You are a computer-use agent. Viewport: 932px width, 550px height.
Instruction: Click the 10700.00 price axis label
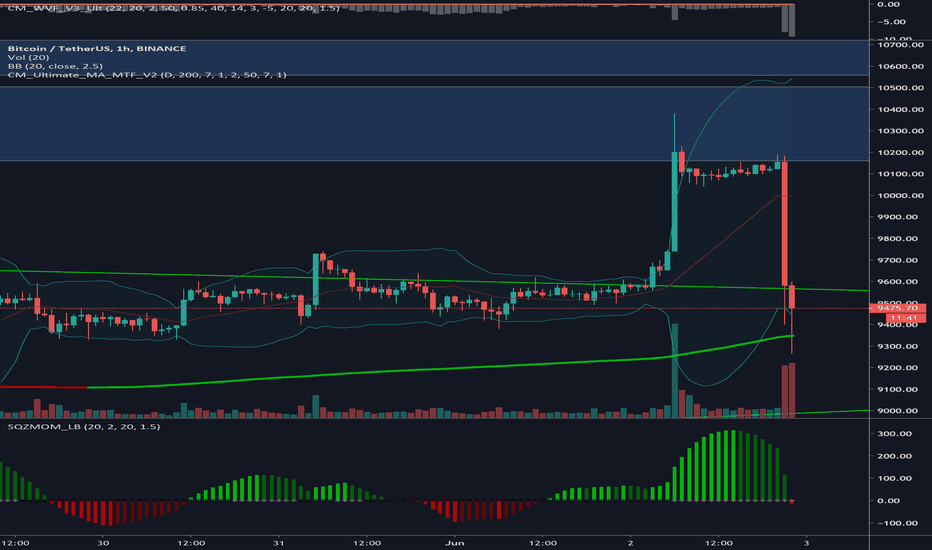coord(900,45)
